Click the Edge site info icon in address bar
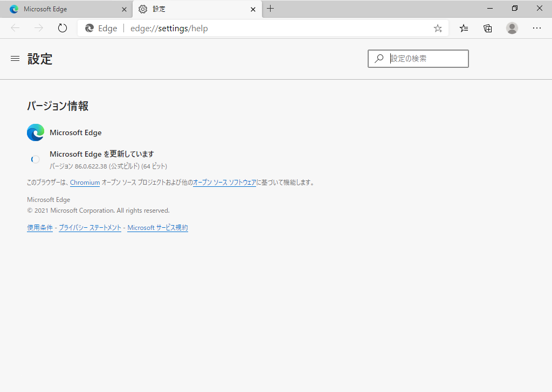The height and width of the screenshot is (392, 552). tap(89, 28)
